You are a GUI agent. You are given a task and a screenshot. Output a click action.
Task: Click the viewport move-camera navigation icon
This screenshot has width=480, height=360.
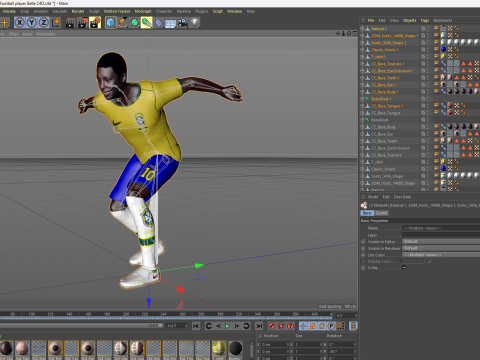(x=338, y=34)
